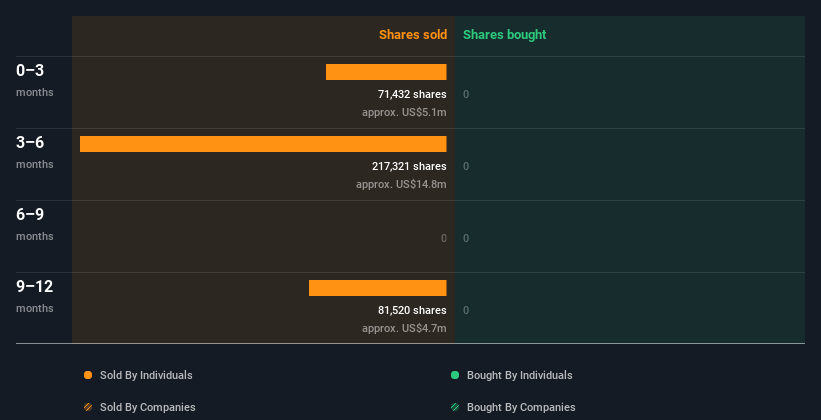Toggle the Bought By Companies legend label
The width and height of the screenshot is (821, 420).
pos(521,407)
